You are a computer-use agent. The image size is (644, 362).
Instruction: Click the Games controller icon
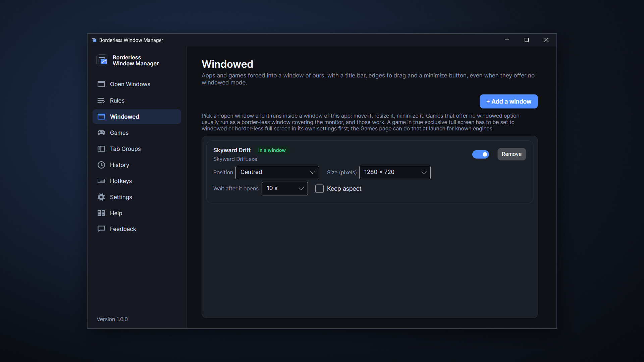101,133
